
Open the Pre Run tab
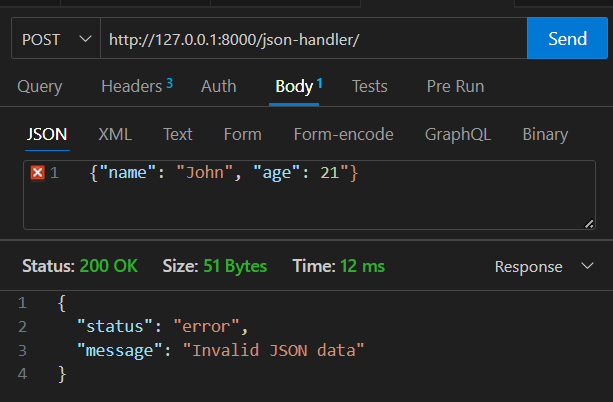(x=455, y=87)
